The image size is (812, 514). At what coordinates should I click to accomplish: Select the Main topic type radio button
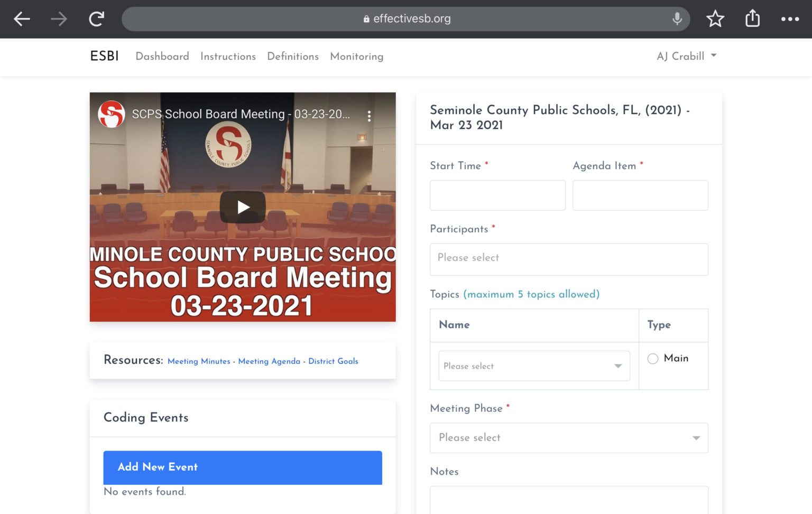click(x=653, y=359)
